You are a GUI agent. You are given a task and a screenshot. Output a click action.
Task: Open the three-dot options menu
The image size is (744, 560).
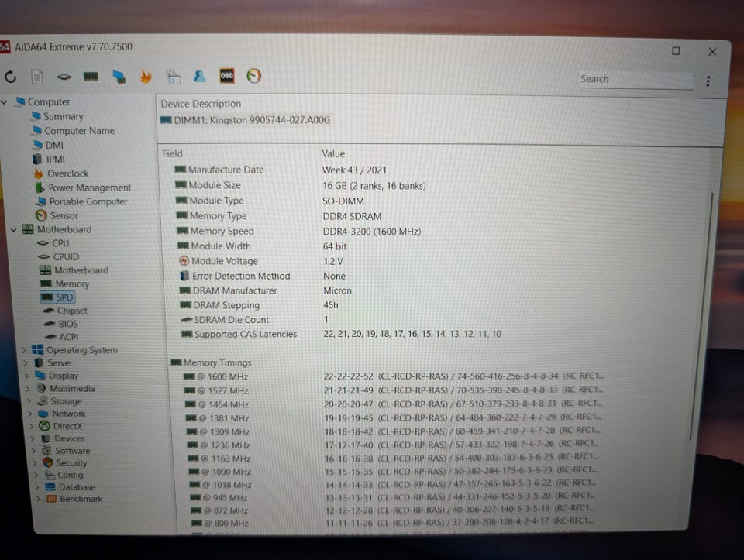pos(708,81)
